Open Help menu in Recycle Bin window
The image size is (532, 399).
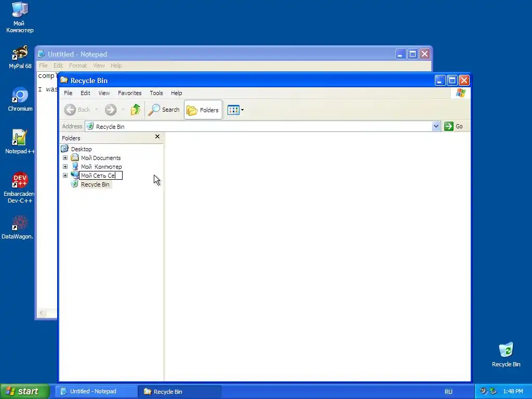click(177, 93)
